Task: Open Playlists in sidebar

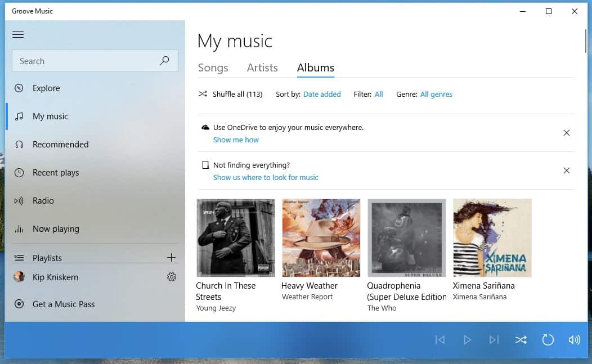Action: (47, 258)
